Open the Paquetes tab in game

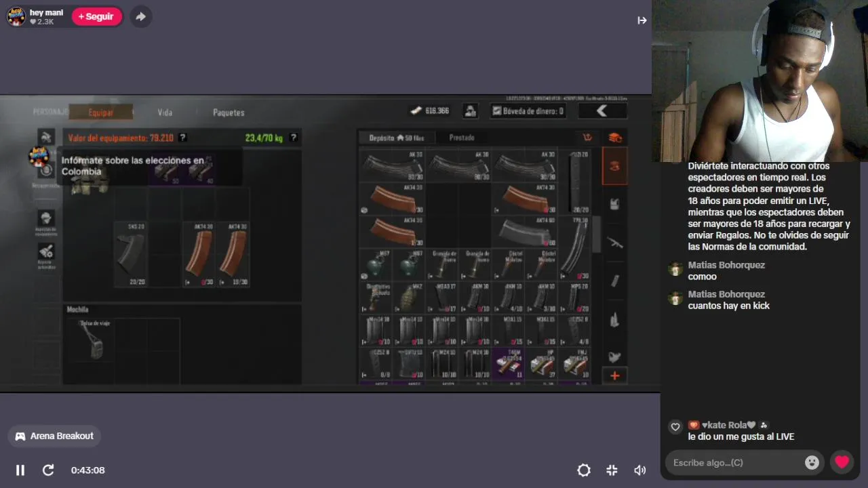pos(229,113)
